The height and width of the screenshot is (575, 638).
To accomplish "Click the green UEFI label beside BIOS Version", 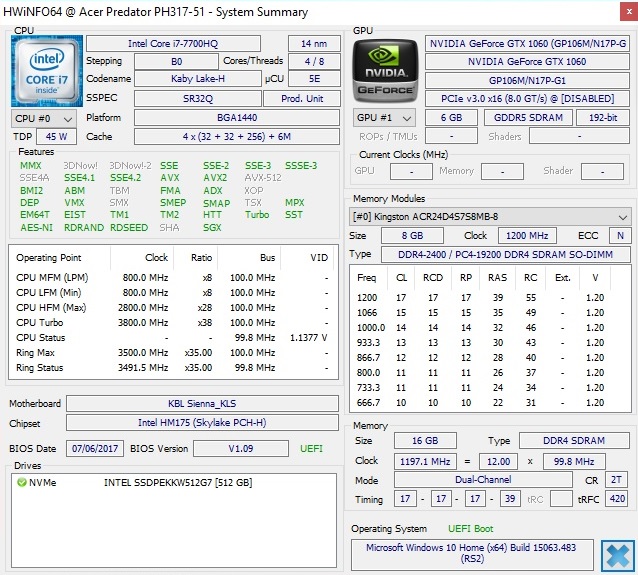I will point(311,448).
